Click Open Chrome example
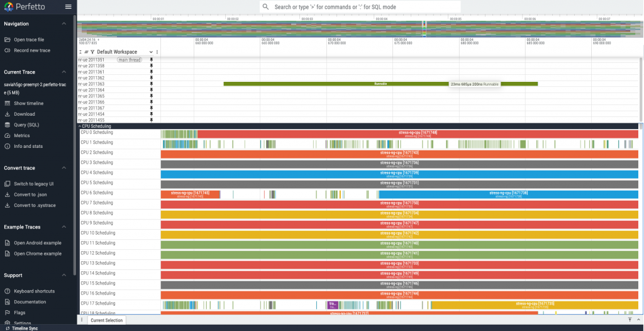The image size is (644, 331). pyautogui.click(x=38, y=254)
